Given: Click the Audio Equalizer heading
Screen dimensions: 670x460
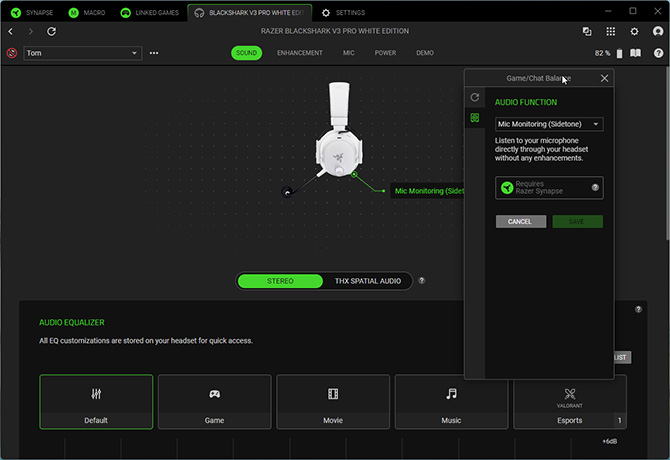Looking at the screenshot, I should click(x=72, y=322).
